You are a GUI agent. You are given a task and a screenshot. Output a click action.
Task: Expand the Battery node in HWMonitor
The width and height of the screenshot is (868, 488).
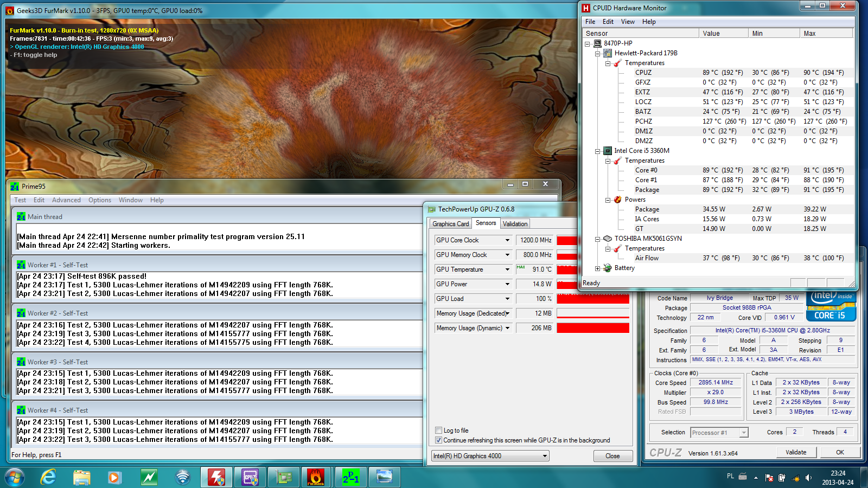coord(598,268)
